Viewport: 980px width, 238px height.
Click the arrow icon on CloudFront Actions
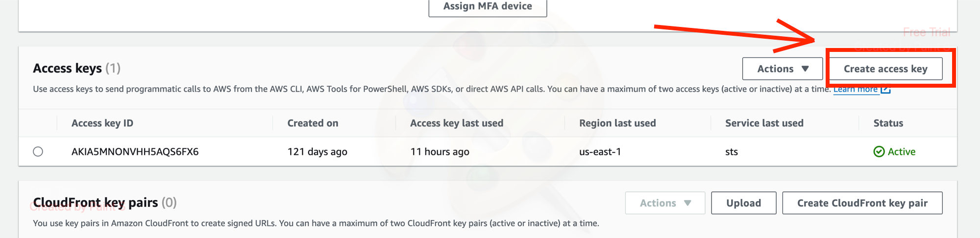click(x=687, y=203)
